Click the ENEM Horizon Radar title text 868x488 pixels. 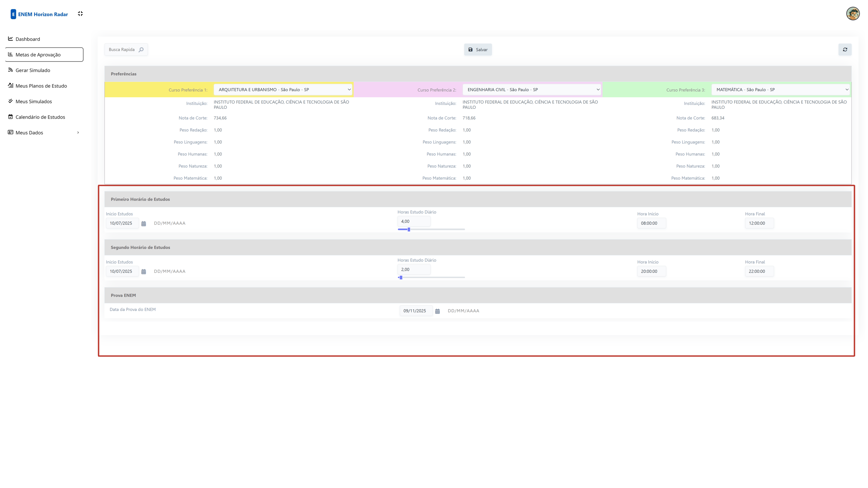click(x=43, y=14)
